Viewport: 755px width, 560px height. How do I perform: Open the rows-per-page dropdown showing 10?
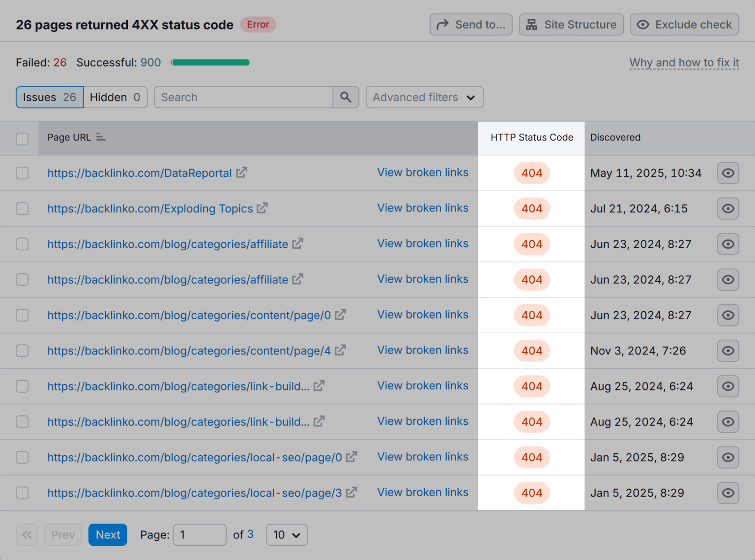click(x=287, y=534)
